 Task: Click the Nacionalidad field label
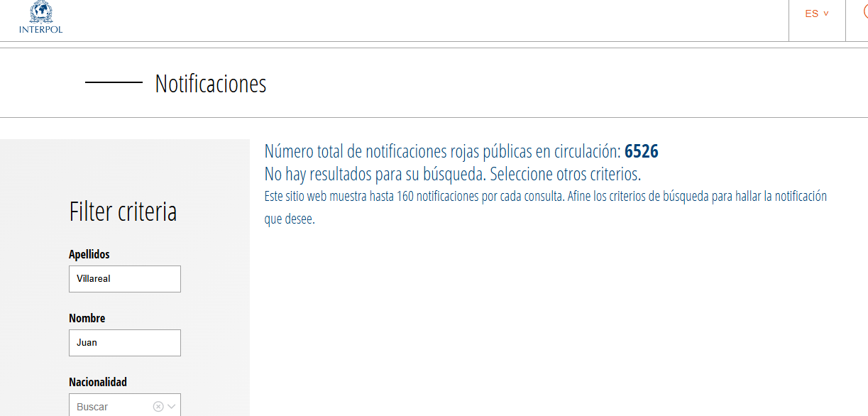pyautogui.click(x=98, y=382)
